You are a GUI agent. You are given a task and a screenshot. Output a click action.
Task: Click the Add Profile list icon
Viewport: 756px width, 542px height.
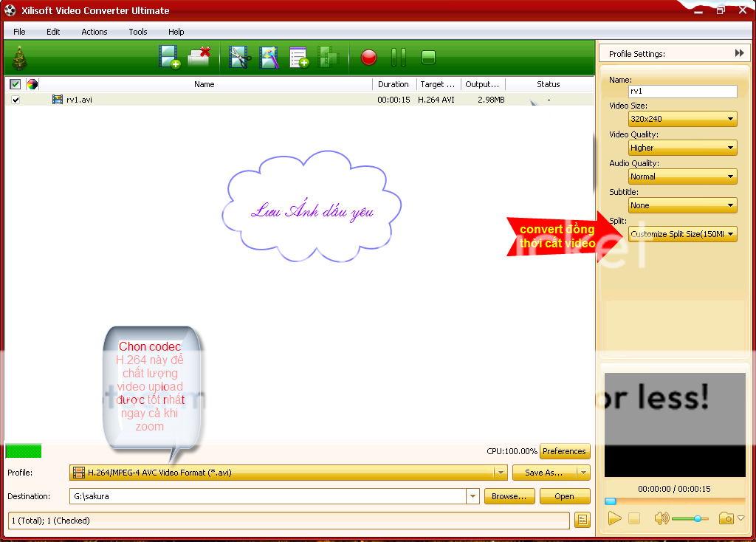click(298, 58)
